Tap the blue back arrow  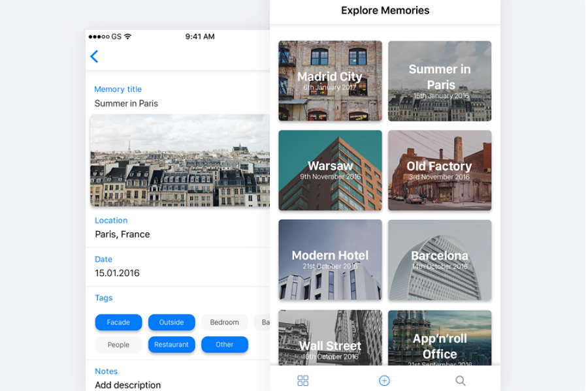coord(94,57)
